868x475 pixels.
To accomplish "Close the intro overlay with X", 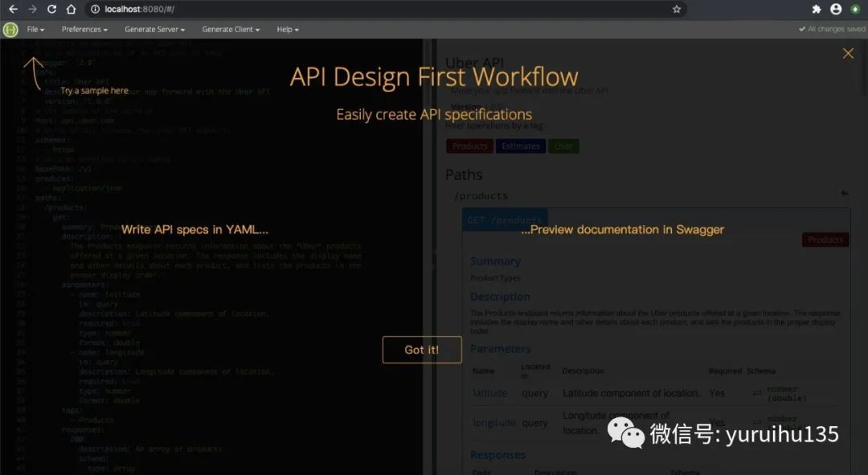I will click(x=848, y=53).
